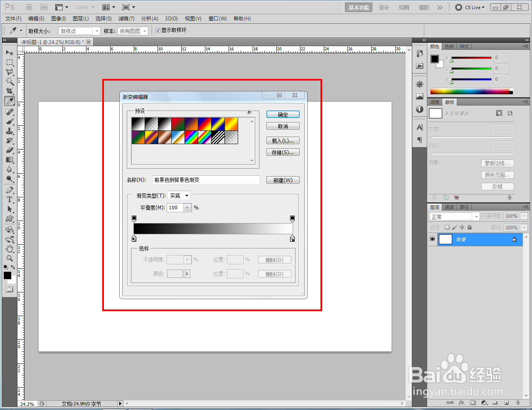Click the Delete layer trash icon
532x410 pixels.
click(517, 403)
